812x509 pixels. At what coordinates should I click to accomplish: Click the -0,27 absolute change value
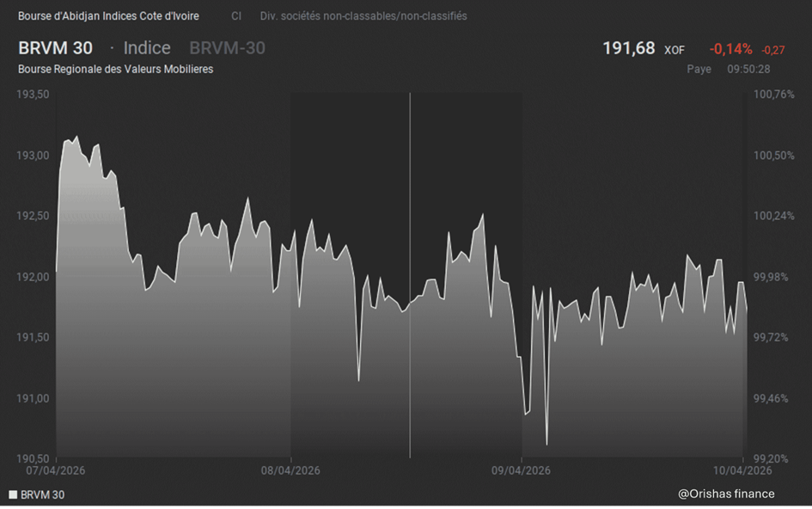point(773,50)
